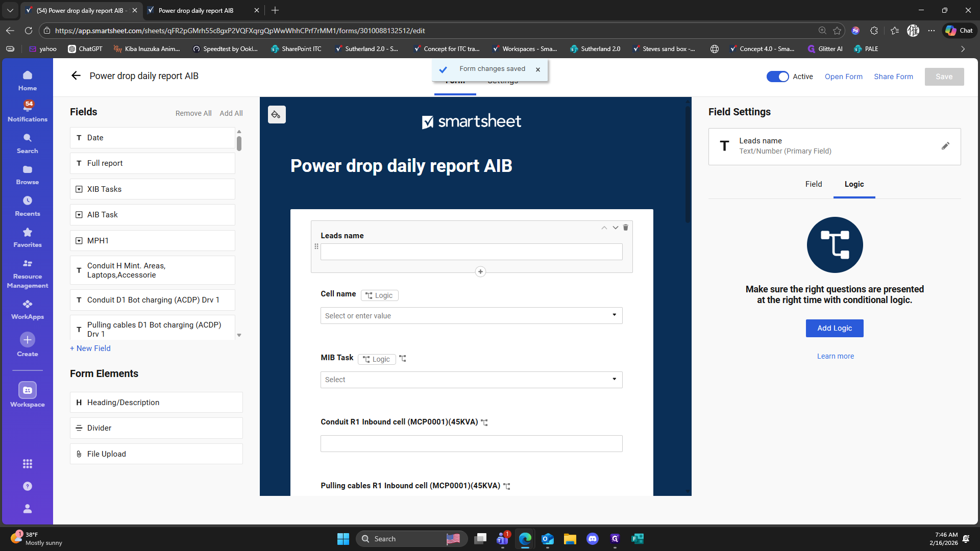Move Leads name field down with chevron

[x=615, y=228]
